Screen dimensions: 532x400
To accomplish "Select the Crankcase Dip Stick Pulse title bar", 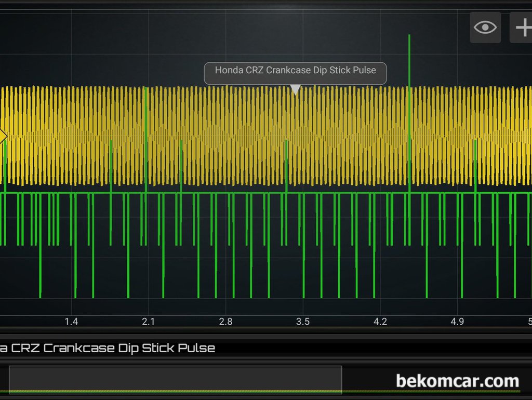I will pyautogui.click(x=108, y=348).
